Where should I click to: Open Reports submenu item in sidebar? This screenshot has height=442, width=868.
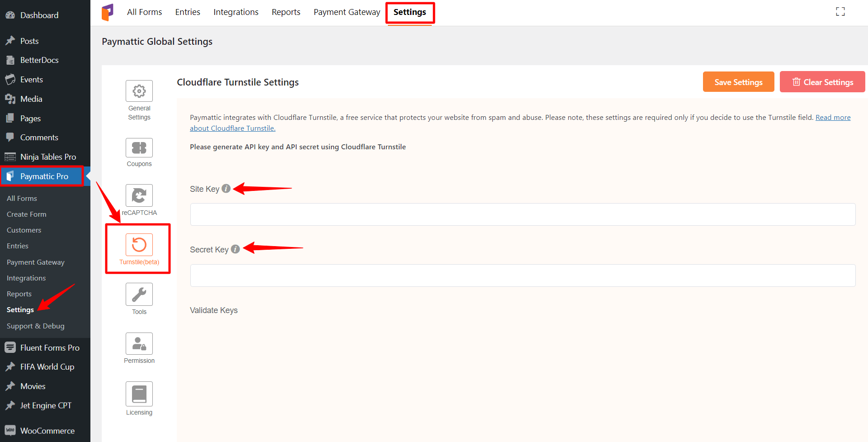19,294
